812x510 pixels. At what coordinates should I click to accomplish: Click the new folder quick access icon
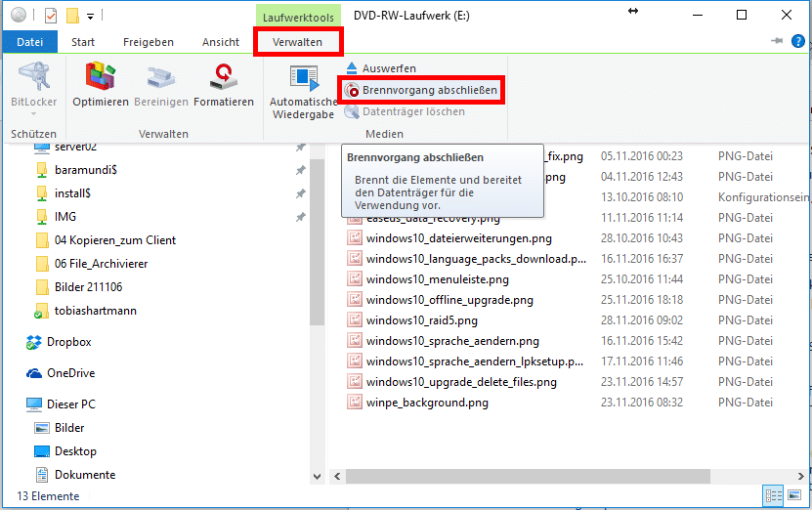[72, 16]
